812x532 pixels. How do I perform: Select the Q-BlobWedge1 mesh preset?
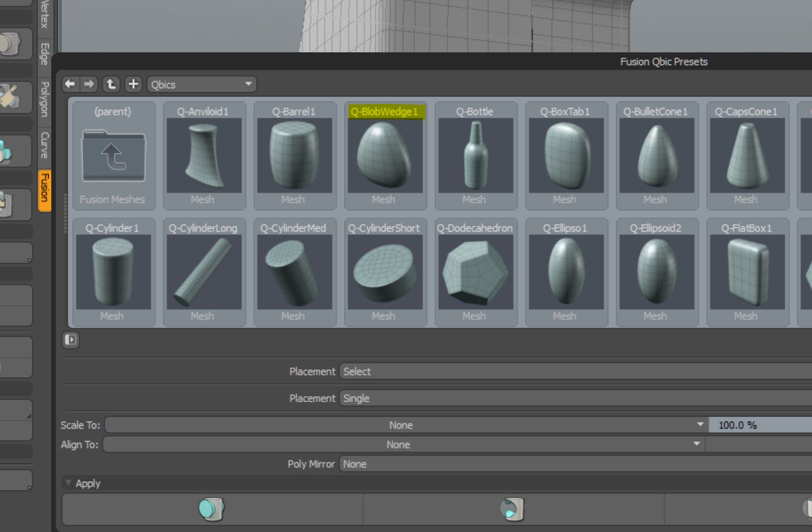385,155
